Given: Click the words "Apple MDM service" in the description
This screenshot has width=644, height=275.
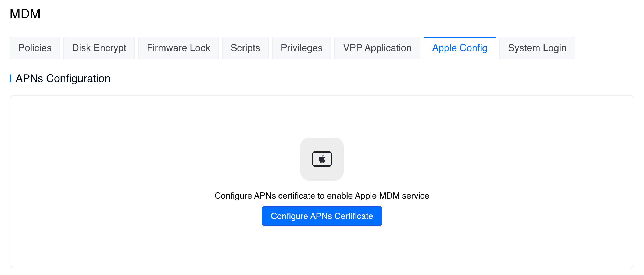Looking at the screenshot, I should pyautogui.click(x=392, y=196).
